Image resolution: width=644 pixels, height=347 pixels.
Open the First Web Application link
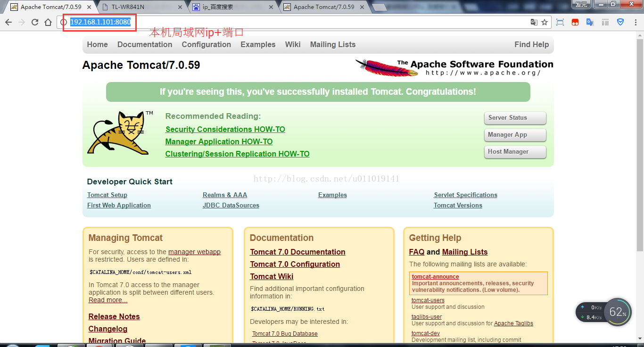click(119, 205)
